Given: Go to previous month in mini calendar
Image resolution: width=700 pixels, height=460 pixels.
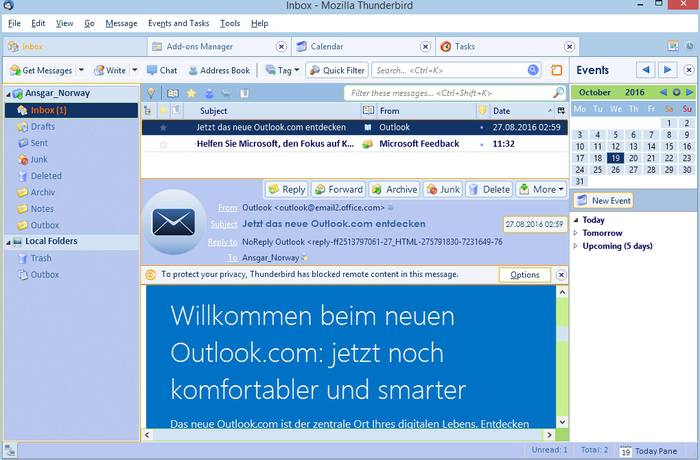Looking at the screenshot, I should [x=663, y=92].
